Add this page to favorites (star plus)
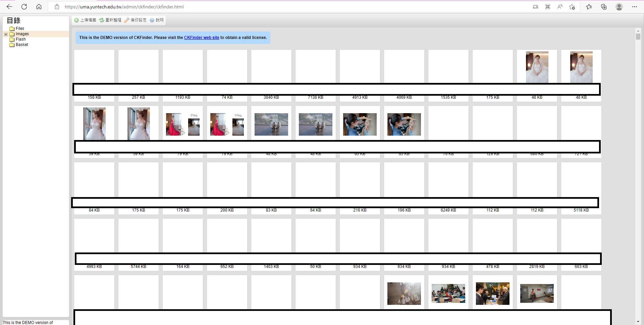644x325 pixels. [572, 7]
